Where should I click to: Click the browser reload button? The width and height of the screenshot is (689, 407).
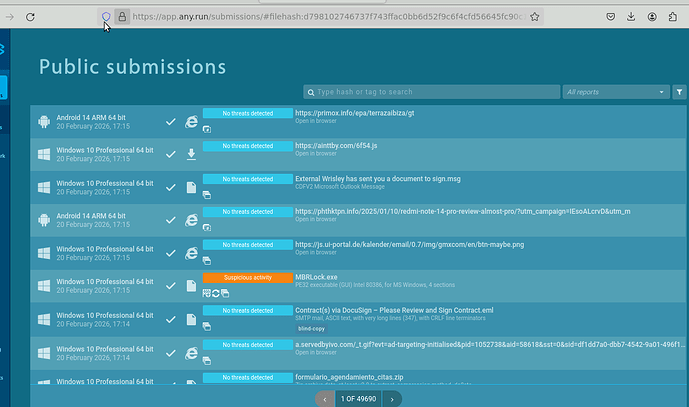[x=31, y=17]
